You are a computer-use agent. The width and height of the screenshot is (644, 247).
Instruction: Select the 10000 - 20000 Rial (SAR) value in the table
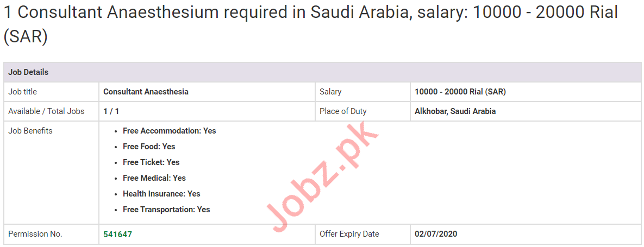[460, 92]
